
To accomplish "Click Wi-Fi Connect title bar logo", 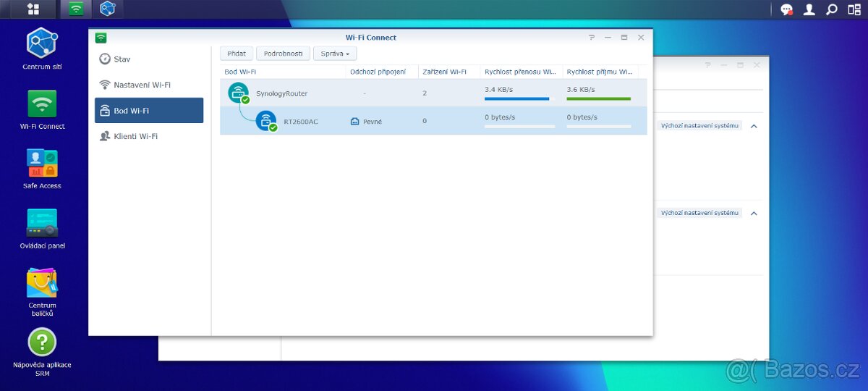I will [101, 38].
